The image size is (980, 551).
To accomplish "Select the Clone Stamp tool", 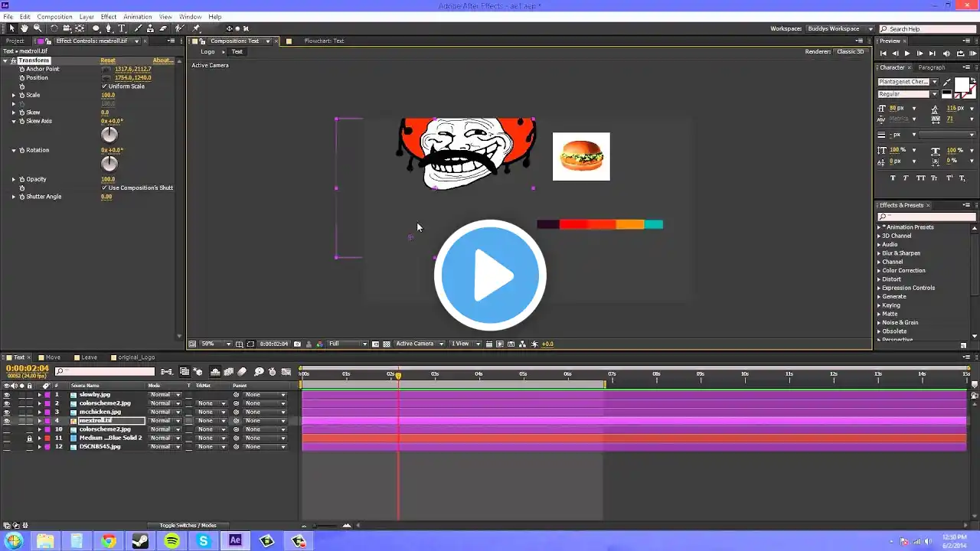I will point(150,28).
